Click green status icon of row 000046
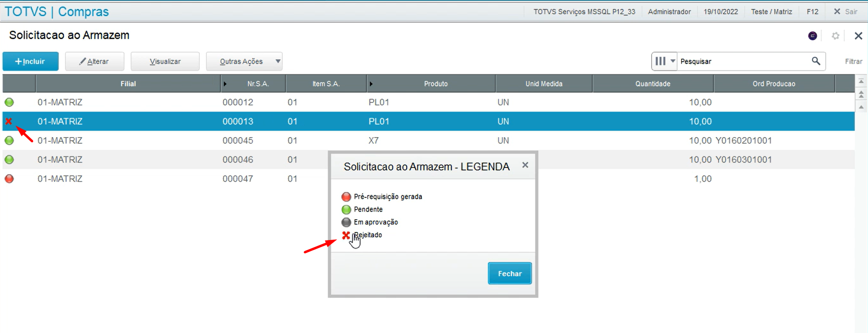 9,159
